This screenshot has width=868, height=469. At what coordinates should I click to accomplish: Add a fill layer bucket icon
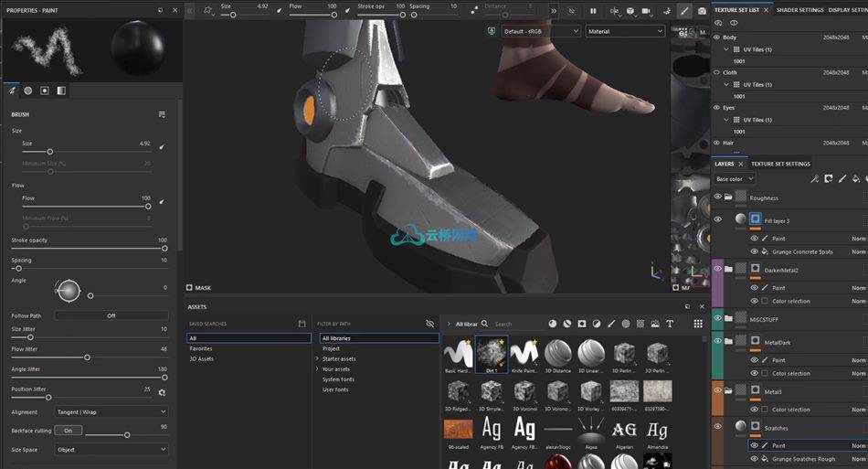pyautogui.click(x=856, y=179)
